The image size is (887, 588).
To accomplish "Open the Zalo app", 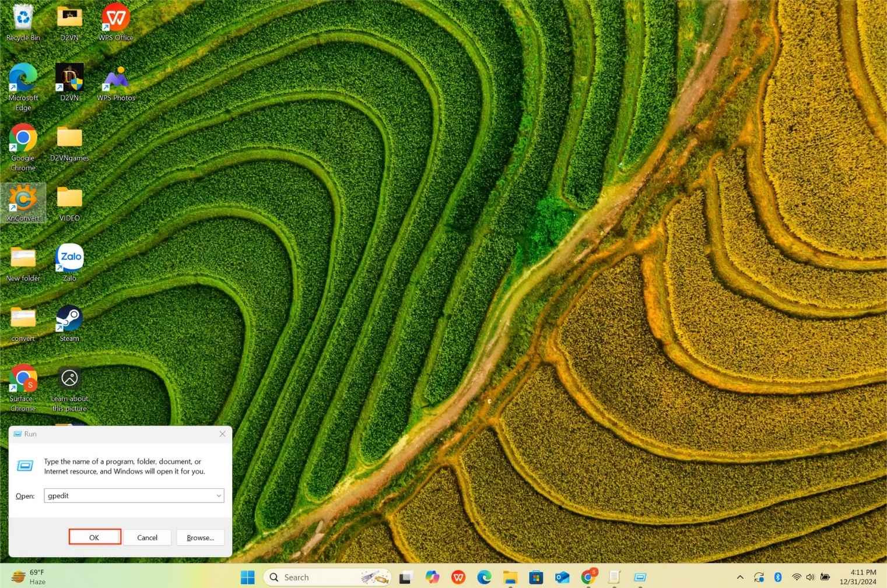I will (69, 256).
